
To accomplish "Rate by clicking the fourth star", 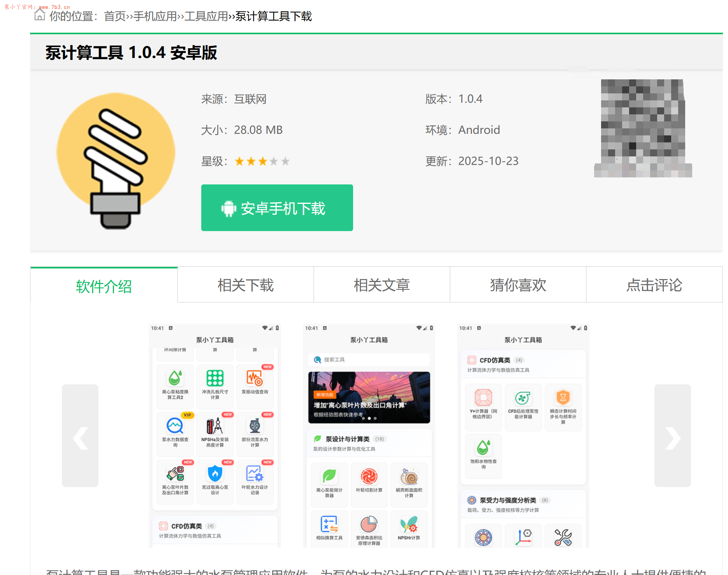I will click(x=274, y=161).
